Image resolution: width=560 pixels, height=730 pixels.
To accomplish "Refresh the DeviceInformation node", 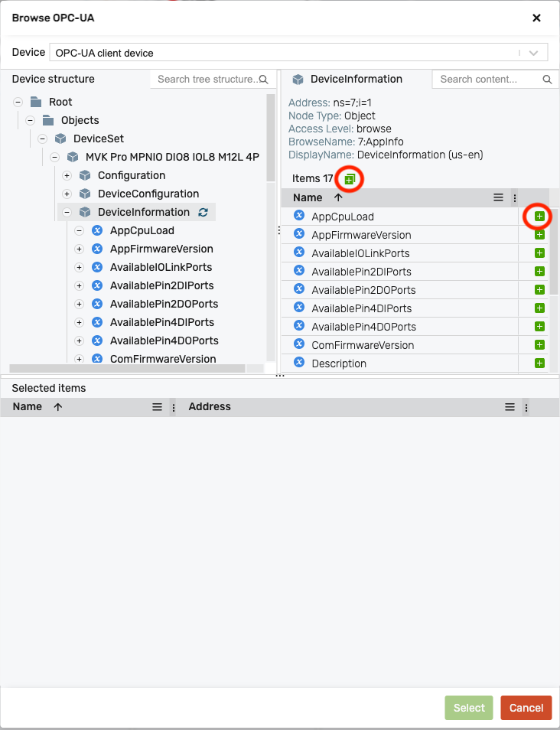I will tap(203, 212).
